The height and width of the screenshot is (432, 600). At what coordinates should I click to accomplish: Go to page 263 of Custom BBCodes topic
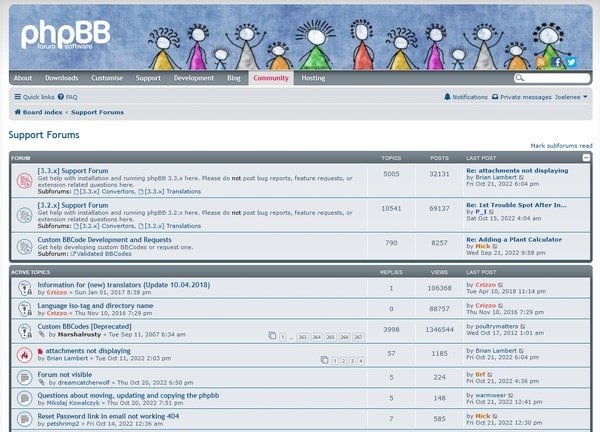(302, 337)
